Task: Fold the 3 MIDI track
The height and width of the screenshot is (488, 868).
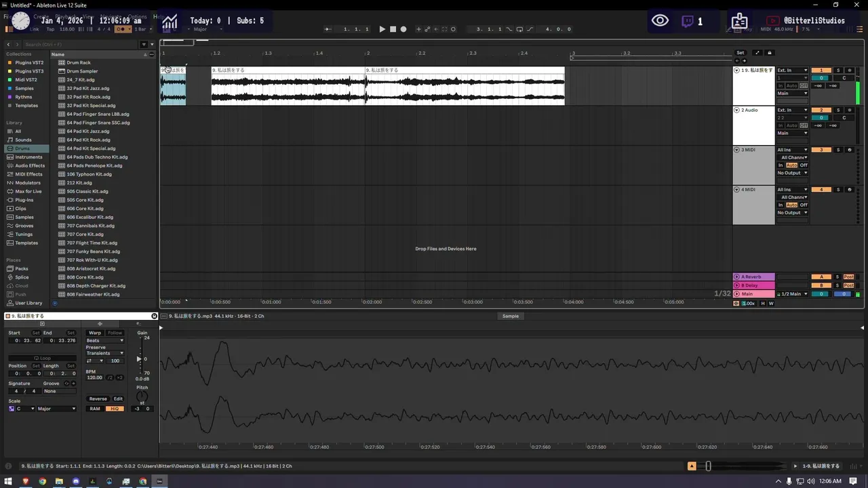Action: click(x=736, y=150)
